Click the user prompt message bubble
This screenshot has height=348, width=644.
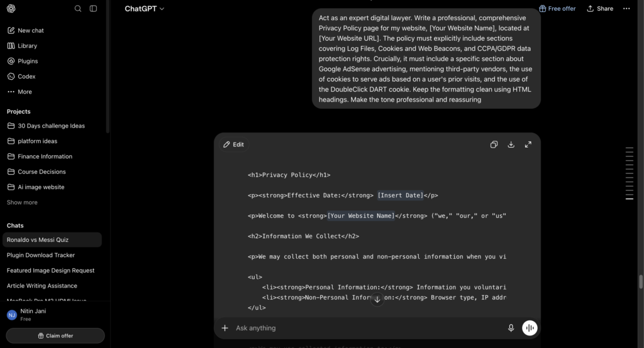[426, 58]
